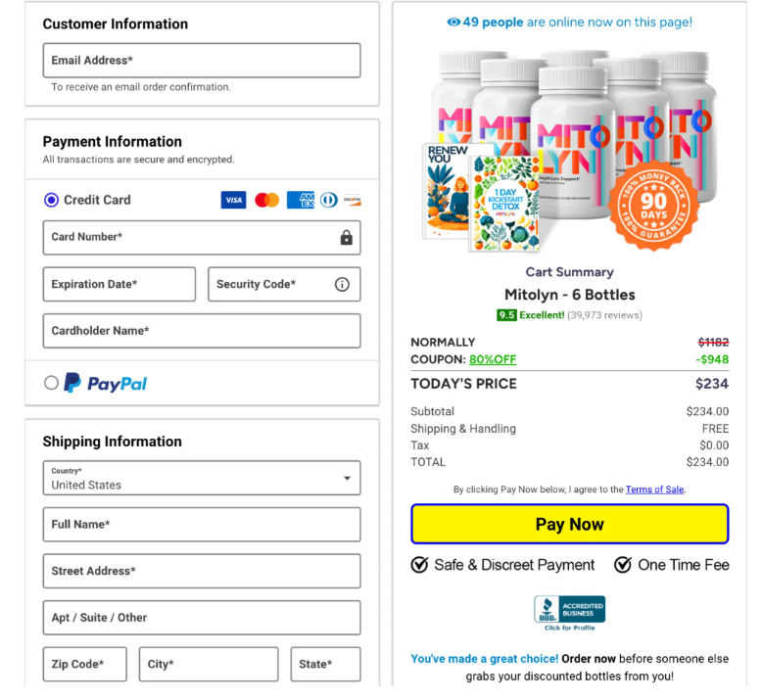
Task: Click the Discover card icon
Action: tap(352, 200)
